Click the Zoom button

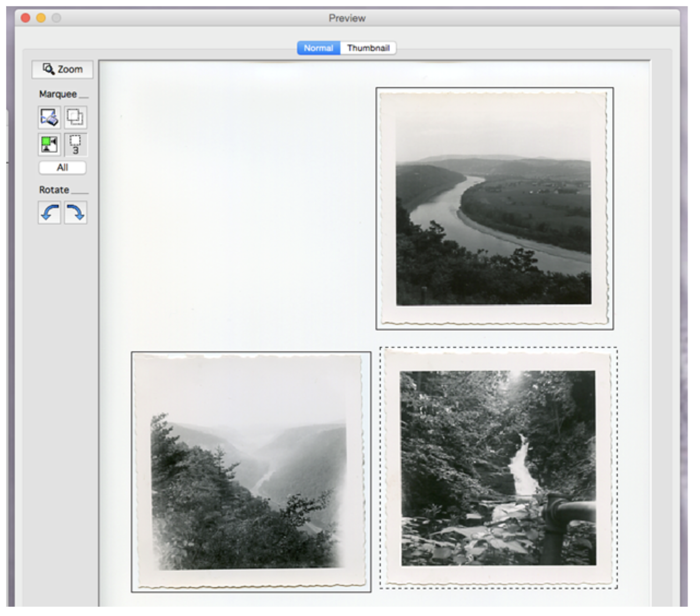(x=62, y=70)
